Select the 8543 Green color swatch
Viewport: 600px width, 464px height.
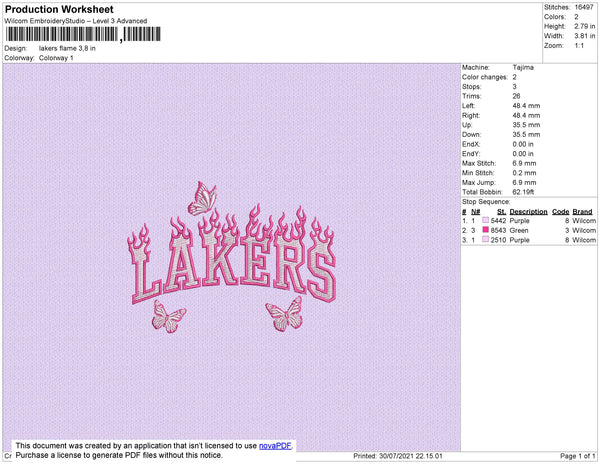(x=486, y=230)
